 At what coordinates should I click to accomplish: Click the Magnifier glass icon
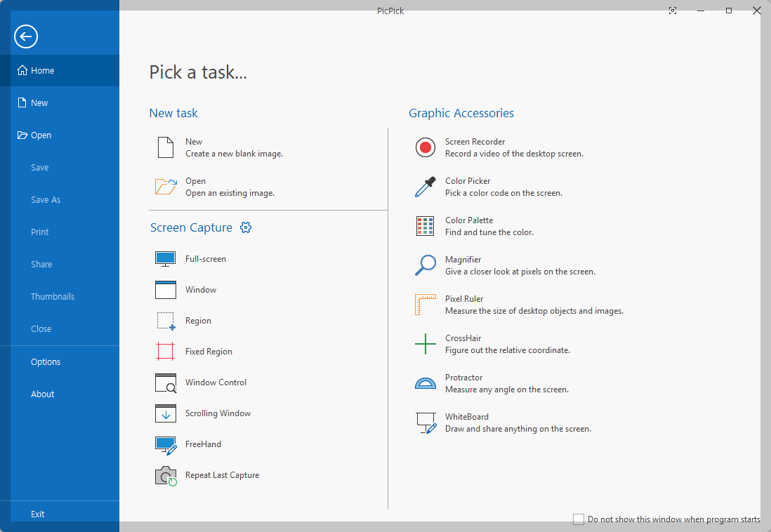click(426, 265)
